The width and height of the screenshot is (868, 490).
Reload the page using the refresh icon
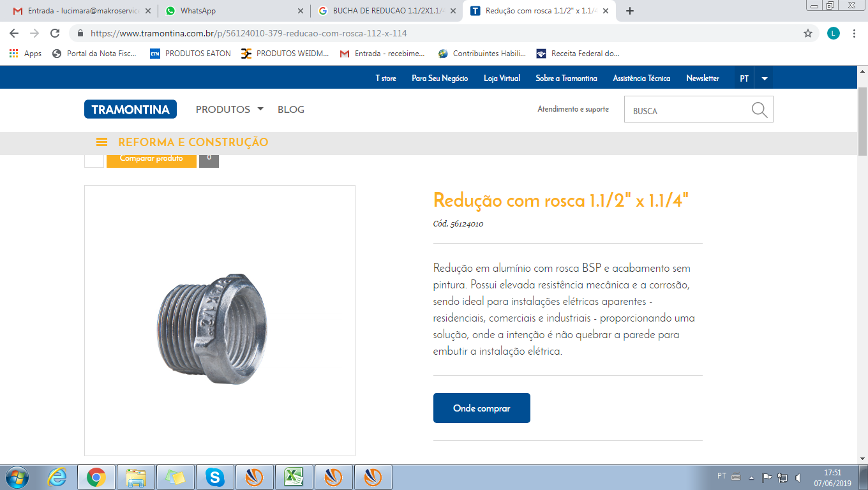pos(55,33)
